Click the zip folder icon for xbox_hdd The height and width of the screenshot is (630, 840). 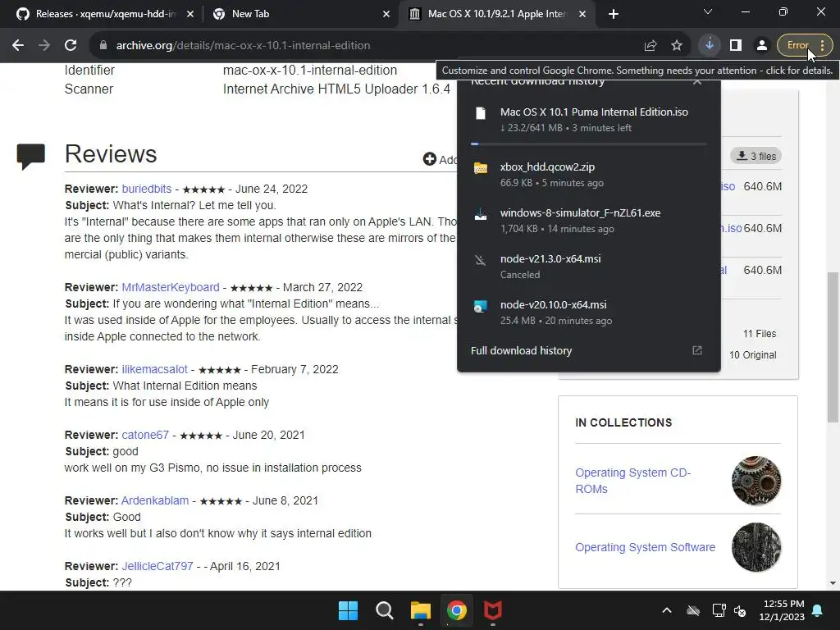click(x=481, y=168)
